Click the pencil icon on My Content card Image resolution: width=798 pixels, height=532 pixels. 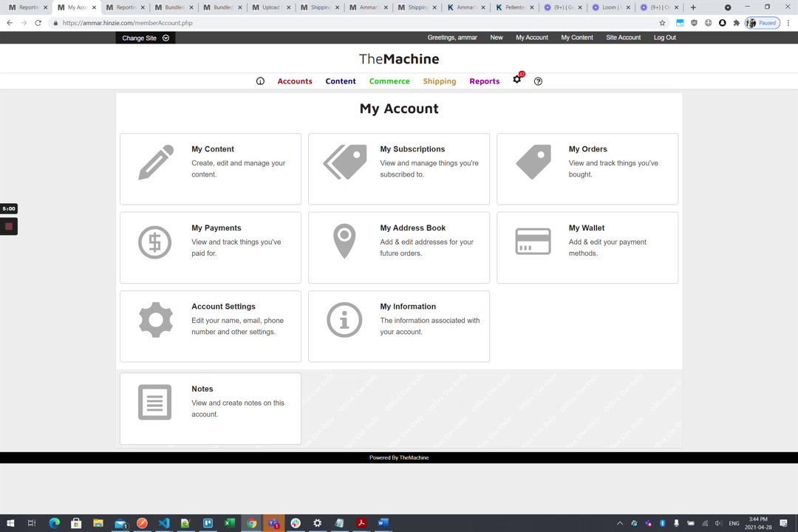(156, 162)
